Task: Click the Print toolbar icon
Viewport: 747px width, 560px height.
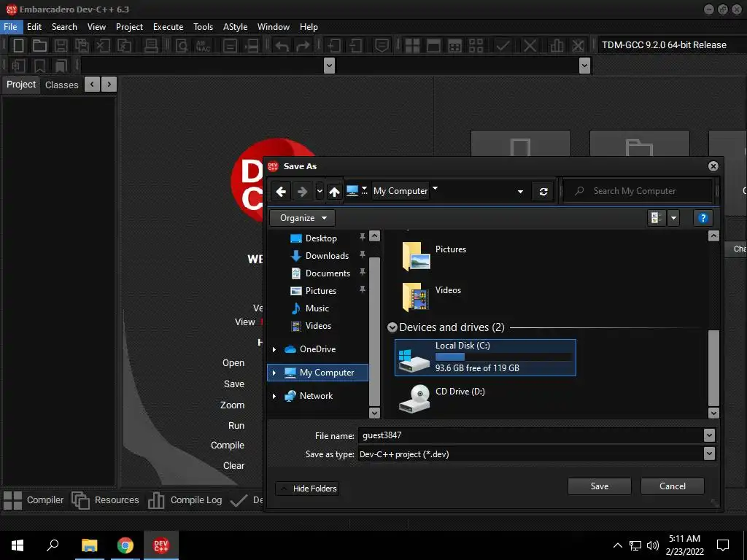Action: (151, 45)
